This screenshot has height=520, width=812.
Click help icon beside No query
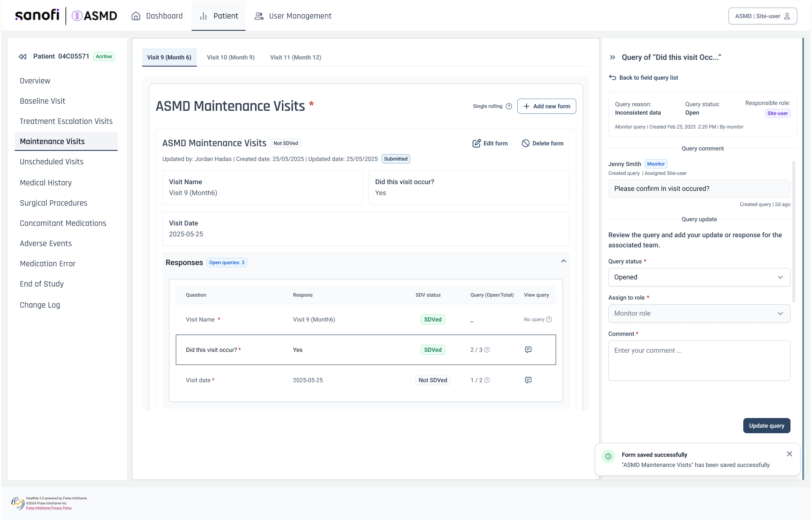point(549,319)
